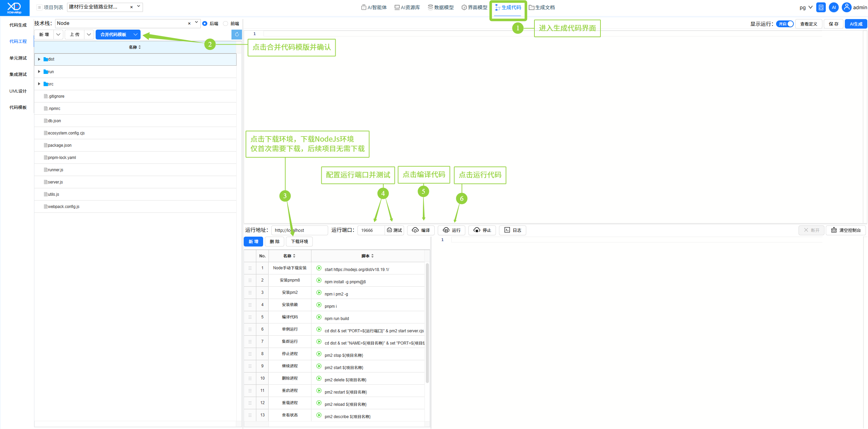Click the admin user avatar icon

coord(846,7)
